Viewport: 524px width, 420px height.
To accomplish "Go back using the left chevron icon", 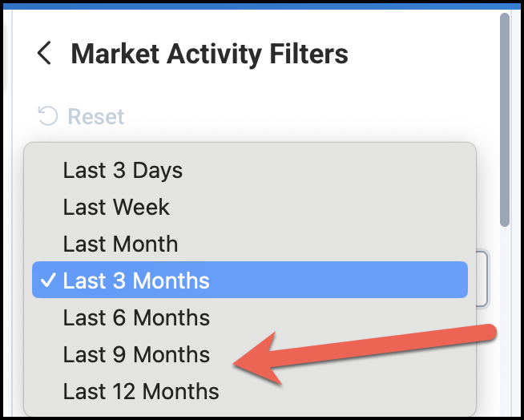I will point(44,54).
